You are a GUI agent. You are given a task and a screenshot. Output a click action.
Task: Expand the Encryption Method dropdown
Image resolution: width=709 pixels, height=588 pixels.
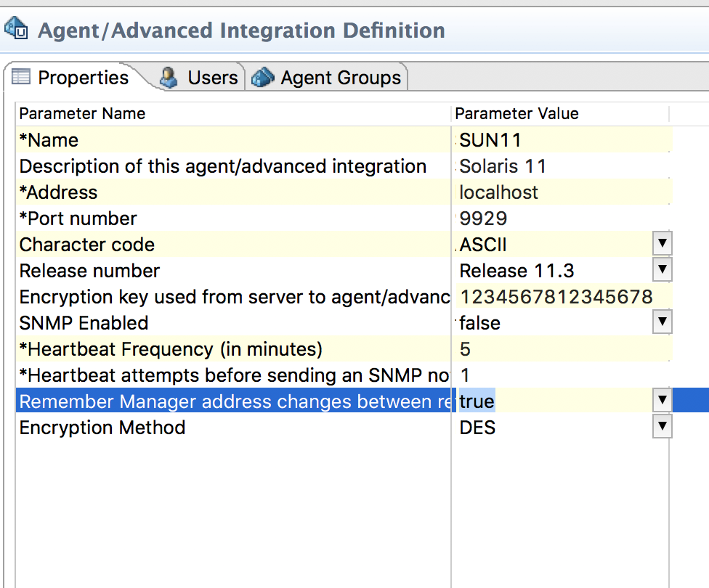[661, 427]
